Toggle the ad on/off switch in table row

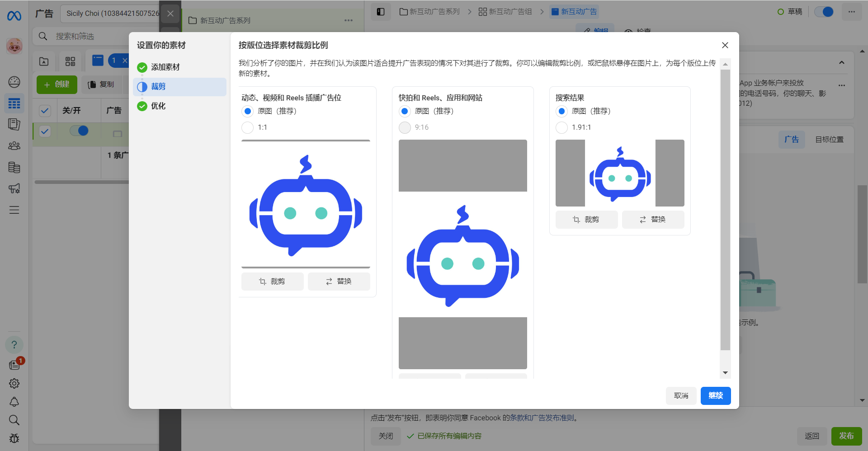[x=79, y=131]
